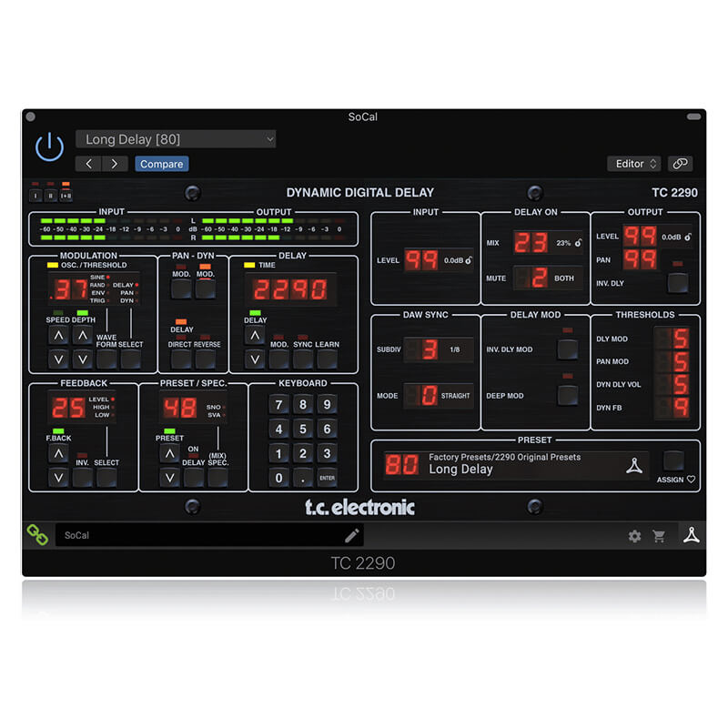
Task: Open the settings gear icon
Action: (x=634, y=536)
